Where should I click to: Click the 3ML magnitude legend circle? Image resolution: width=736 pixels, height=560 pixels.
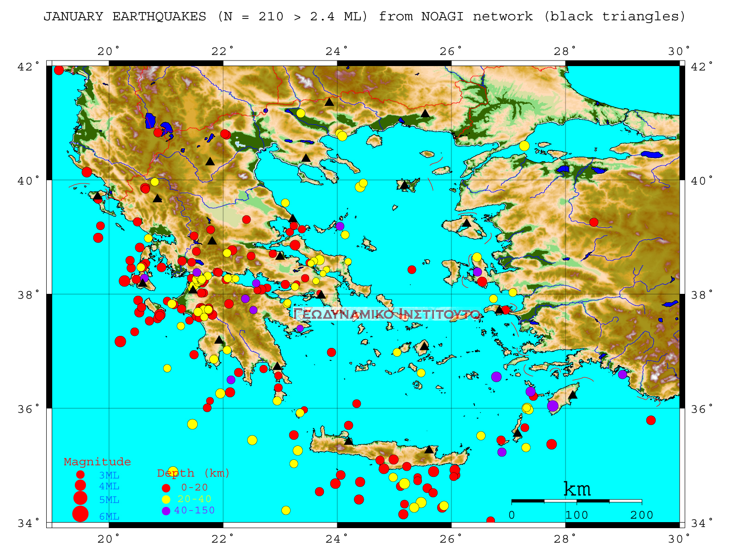[80, 474]
